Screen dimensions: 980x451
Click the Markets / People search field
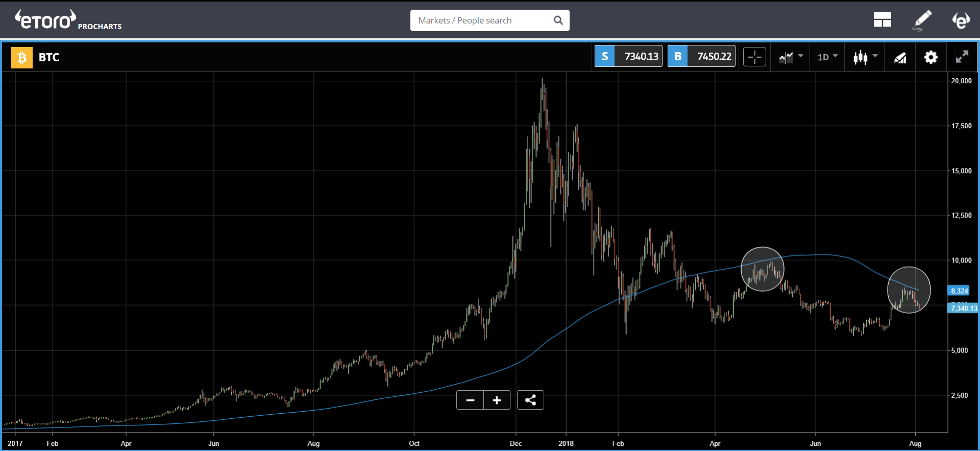(x=482, y=20)
